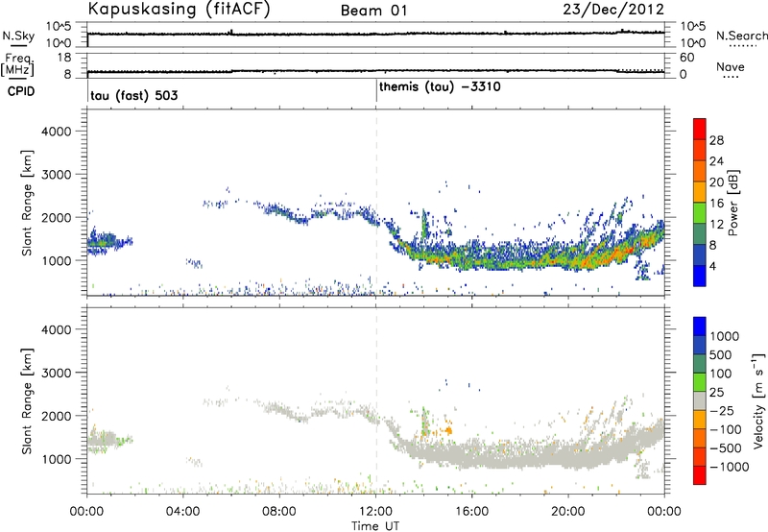Screen dimensions: 768x532
Task: Click the '10^5' label left of the N.Sky panel
Action: pyautogui.click(x=59, y=27)
